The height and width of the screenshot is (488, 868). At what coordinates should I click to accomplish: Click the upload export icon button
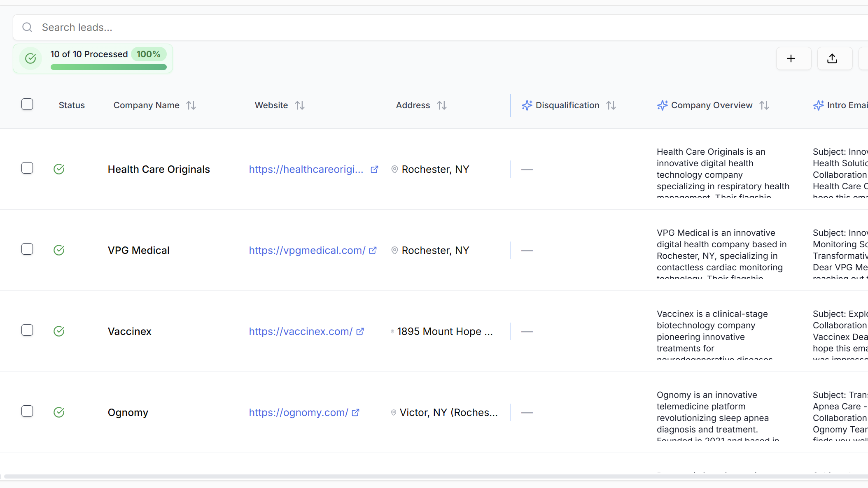coord(835,58)
